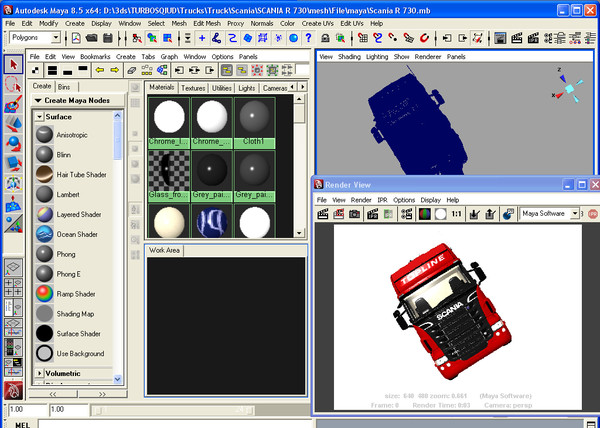
Task: Show only top tabs in Hypershade
Action: pos(83,70)
